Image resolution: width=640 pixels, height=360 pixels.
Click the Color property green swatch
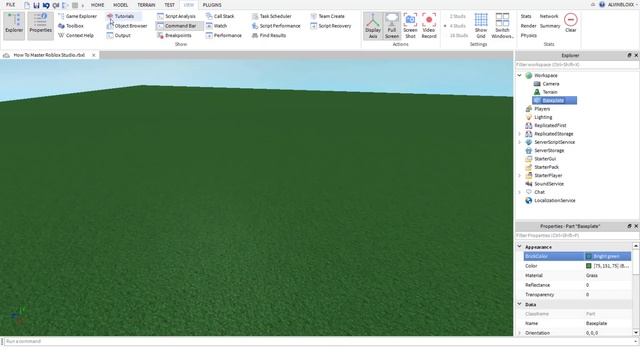pyautogui.click(x=589, y=266)
